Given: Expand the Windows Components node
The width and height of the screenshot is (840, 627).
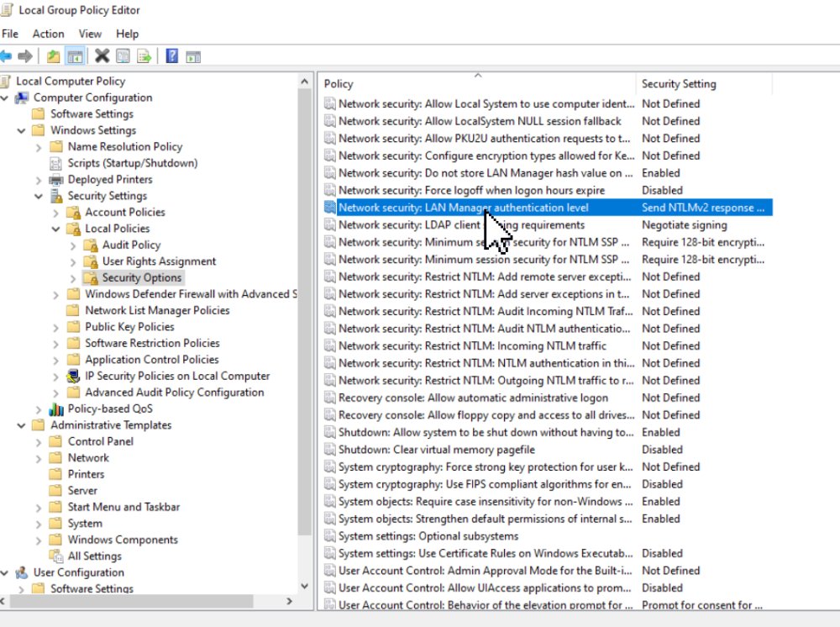Looking at the screenshot, I should (39, 540).
